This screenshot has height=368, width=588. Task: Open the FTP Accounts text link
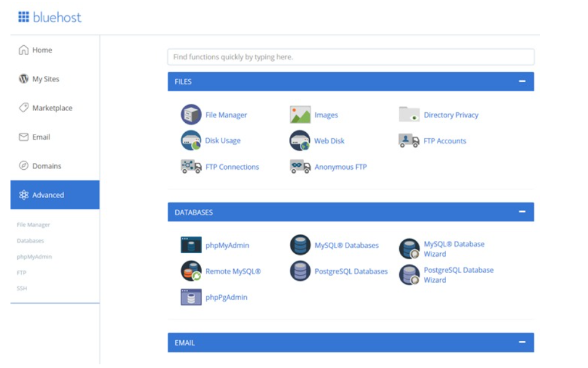[445, 141]
